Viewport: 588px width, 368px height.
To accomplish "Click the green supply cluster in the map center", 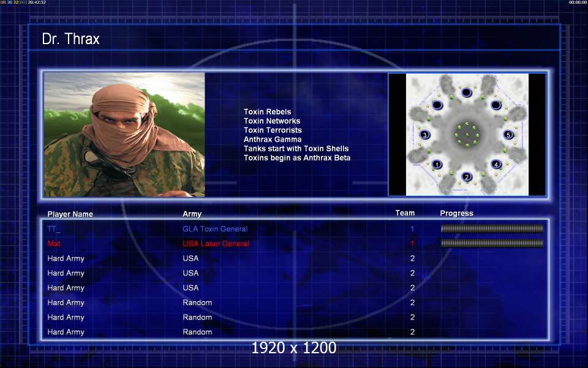I will [467, 134].
